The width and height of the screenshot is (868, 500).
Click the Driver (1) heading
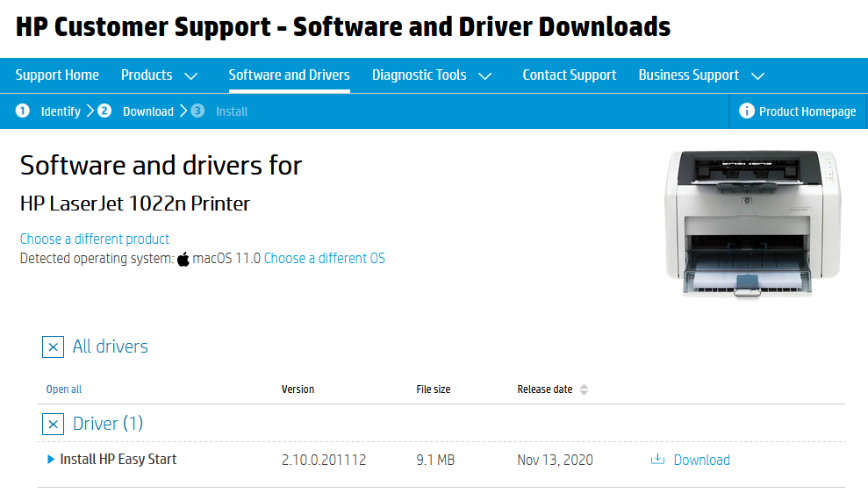(108, 424)
